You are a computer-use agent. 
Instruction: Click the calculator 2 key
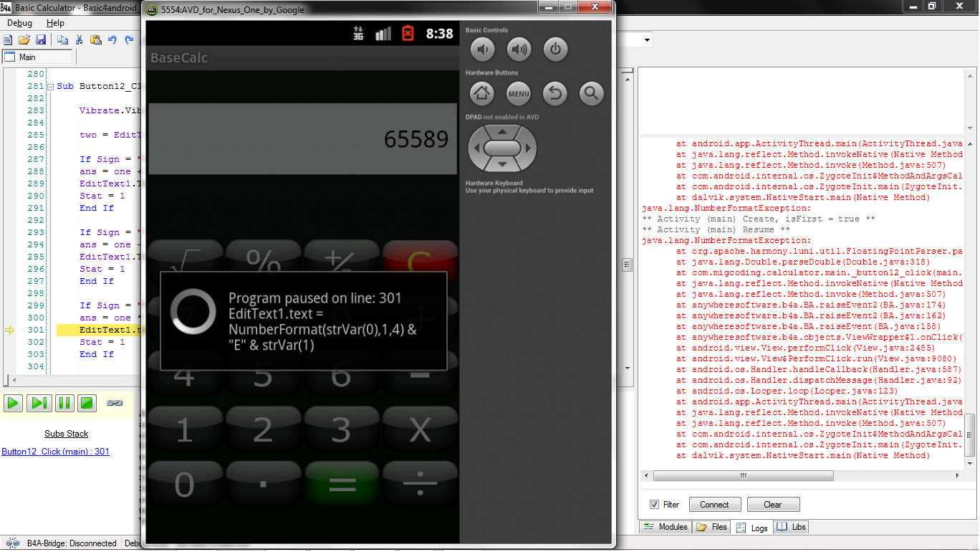263,430
